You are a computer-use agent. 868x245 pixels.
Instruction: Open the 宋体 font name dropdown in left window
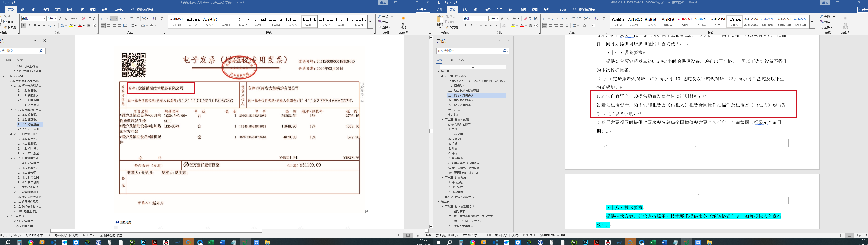point(44,19)
